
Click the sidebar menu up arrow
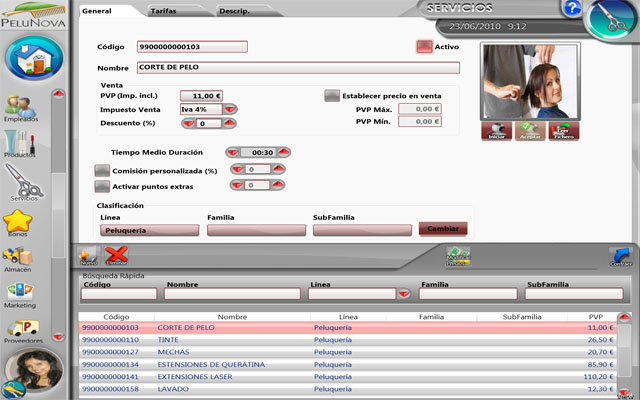(x=59, y=94)
